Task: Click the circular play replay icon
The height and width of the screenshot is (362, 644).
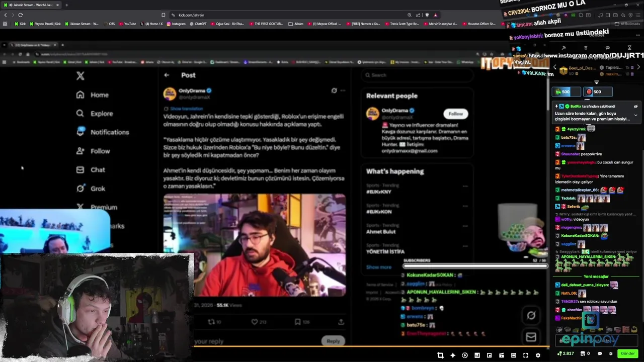Action: click(x=464, y=355)
